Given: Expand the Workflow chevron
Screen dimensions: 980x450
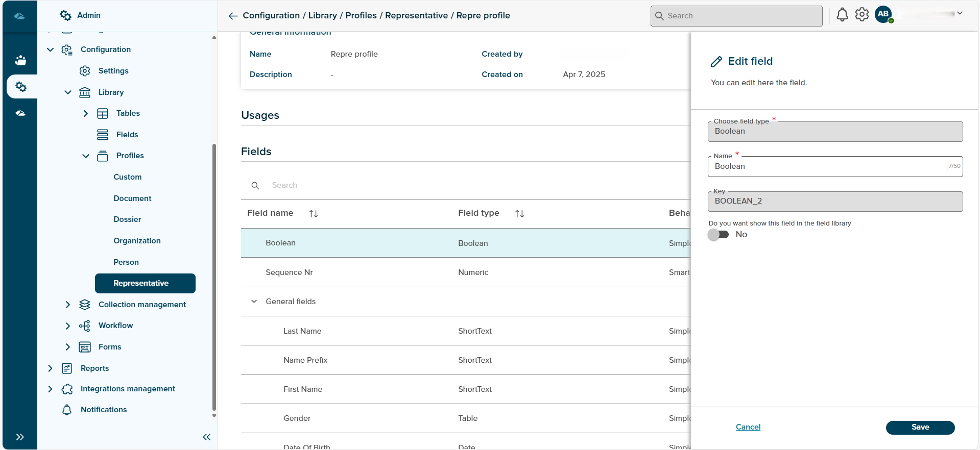Looking at the screenshot, I should [x=68, y=326].
